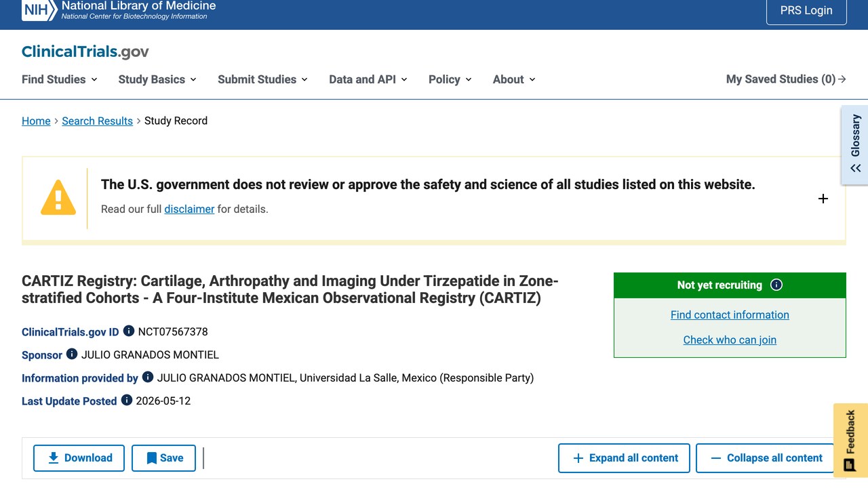Click info icon beside ClinicalTrials.gov ID

(x=128, y=331)
